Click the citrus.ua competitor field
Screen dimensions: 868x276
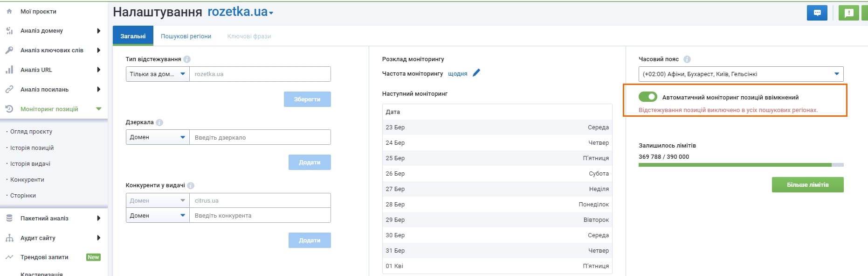[x=260, y=200]
